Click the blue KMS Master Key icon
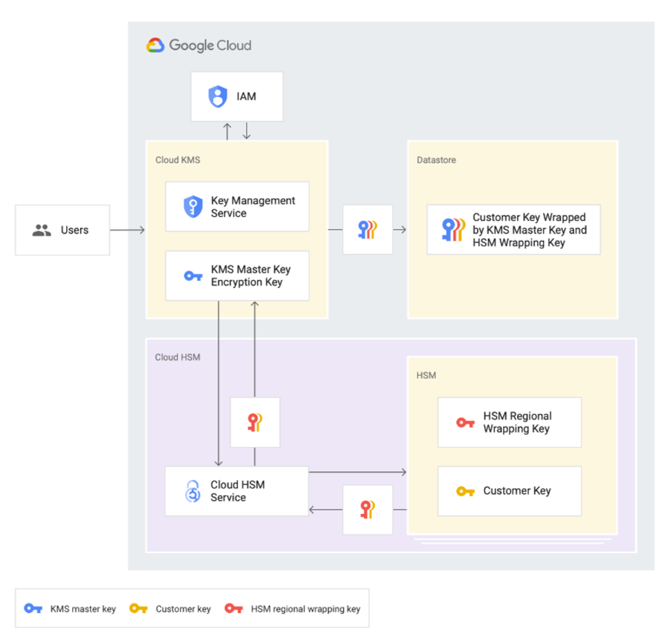This screenshot has width=672, height=642. pyautogui.click(x=193, y=276)
